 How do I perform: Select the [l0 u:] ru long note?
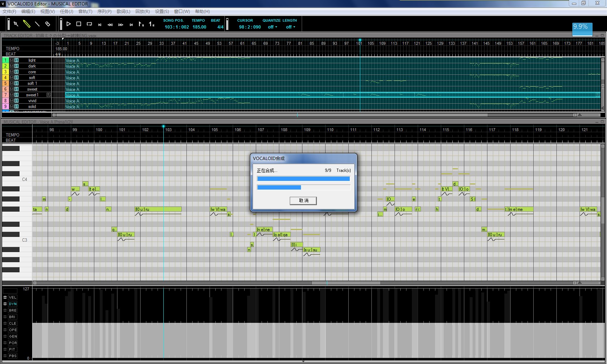(x=158, y=209)
